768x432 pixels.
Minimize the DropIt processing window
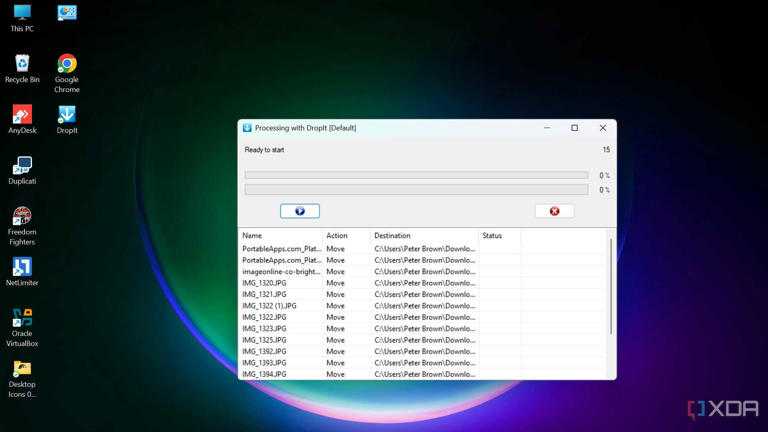[547, 128]
